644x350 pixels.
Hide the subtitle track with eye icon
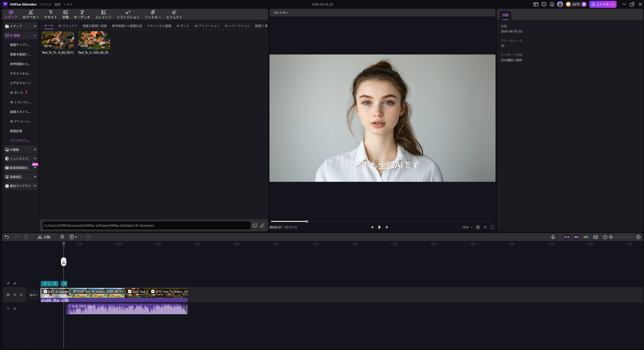(x=15, y=283)
